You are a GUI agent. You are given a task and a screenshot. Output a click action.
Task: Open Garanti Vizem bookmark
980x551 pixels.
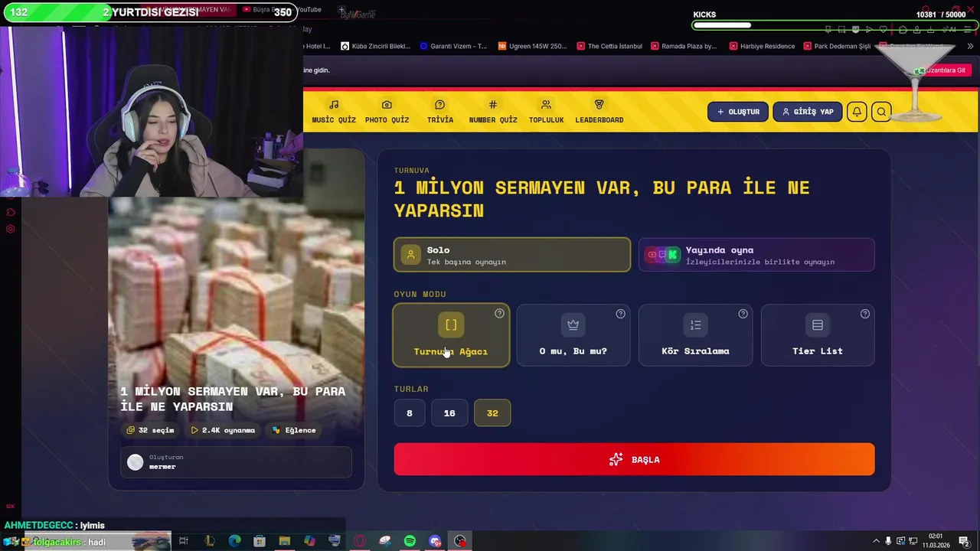pos(453,46)
